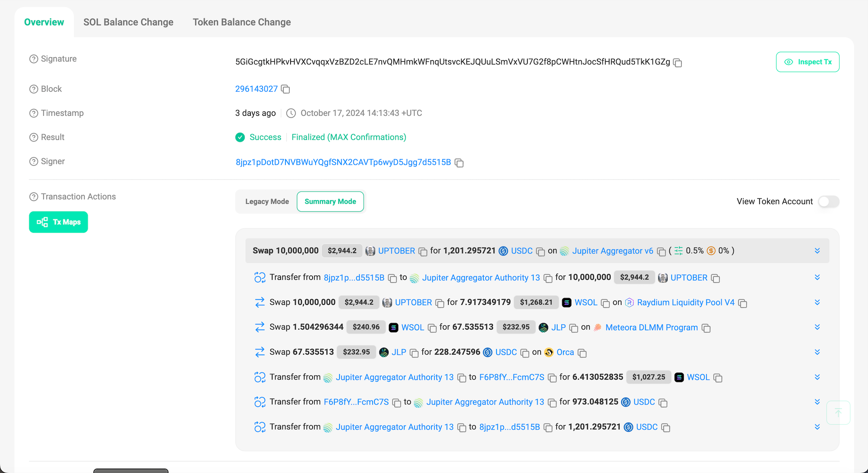Viewport: 868px width, 473px height.
Task: Expand the Orca JLP swap row
Action: pos(817,352)
